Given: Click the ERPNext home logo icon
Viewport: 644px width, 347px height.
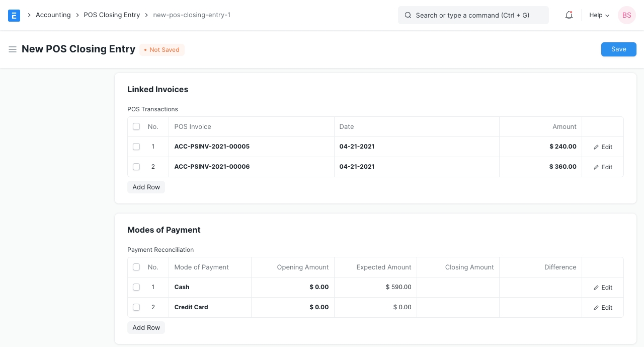Looking at the screenshot, I should (14, 15).
